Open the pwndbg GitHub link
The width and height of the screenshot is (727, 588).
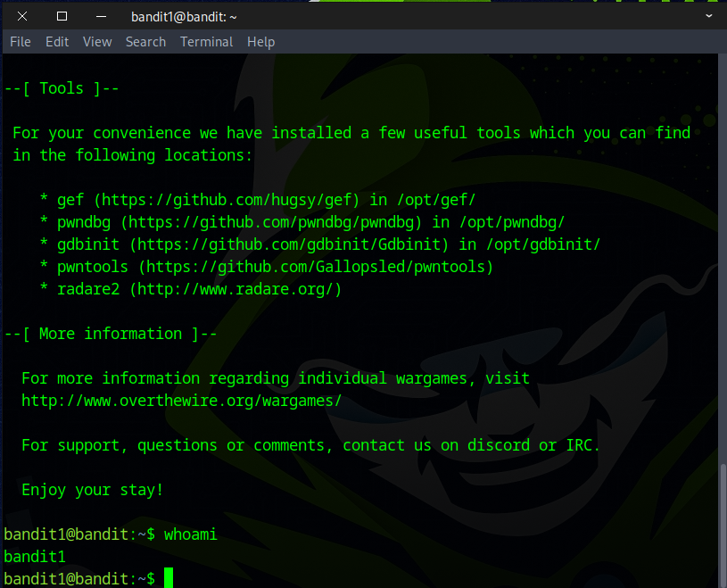point(275,222)
